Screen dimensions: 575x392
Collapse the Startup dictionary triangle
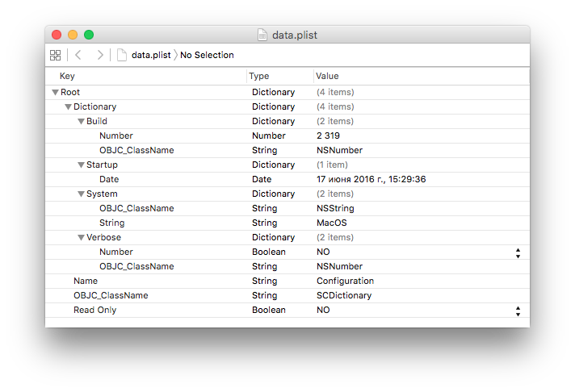point(81,165)
